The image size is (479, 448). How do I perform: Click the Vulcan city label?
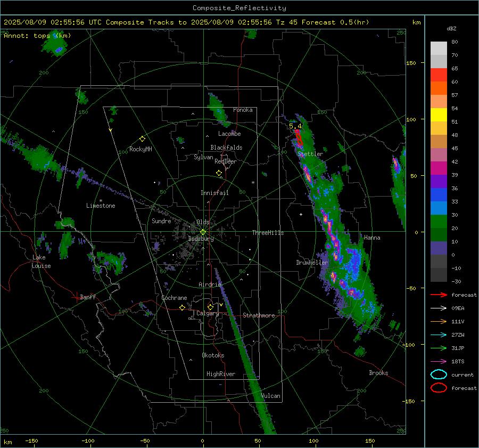click(x=271, y=396)
